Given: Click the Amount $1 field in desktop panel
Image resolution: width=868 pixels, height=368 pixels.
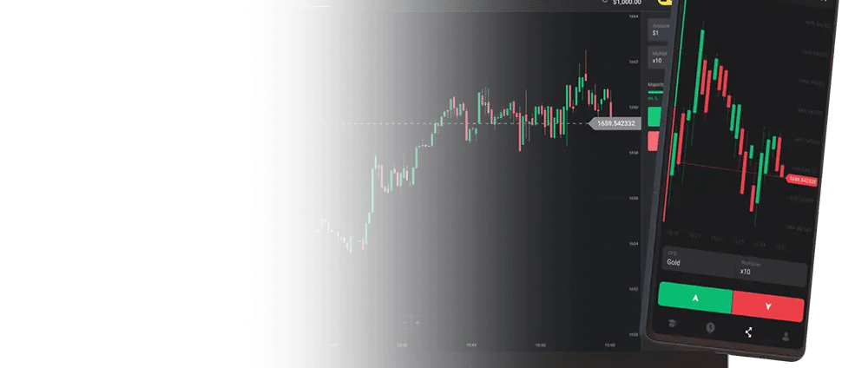Looking at the screenshot, I should pyautogui.click(x=660, y=30).
